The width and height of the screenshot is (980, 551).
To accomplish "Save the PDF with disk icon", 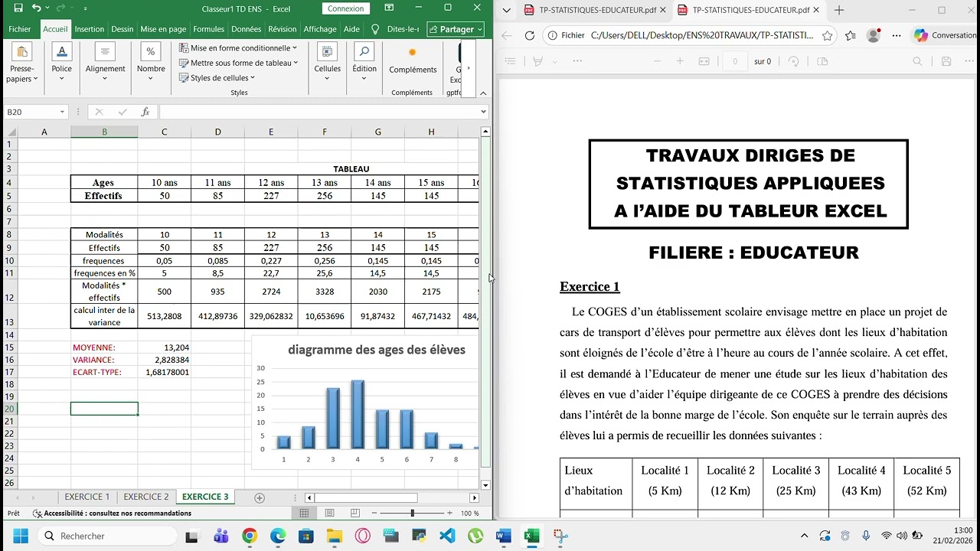I will (946, 61).
